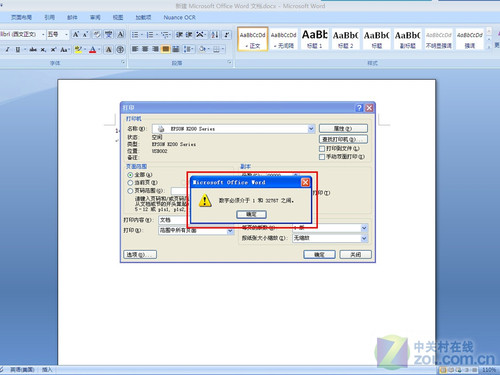The image size is (500, 375).
Task: Click the multilevel list icon
Action: coord(165,35)
